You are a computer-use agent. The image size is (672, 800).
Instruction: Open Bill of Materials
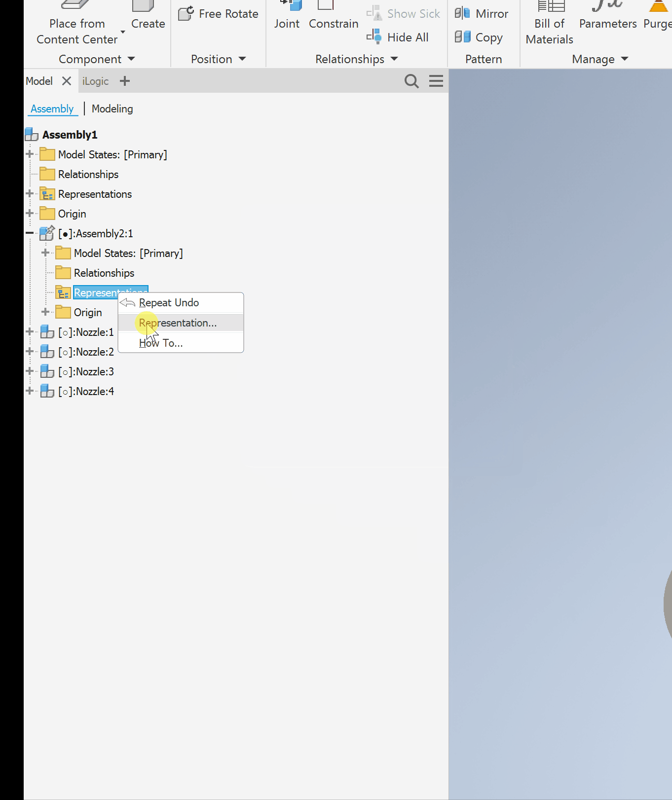(x=549, y=23)
